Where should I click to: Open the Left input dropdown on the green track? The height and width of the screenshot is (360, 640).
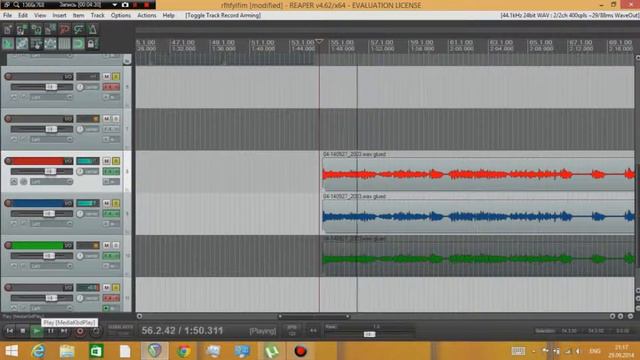tap(51, 266)
